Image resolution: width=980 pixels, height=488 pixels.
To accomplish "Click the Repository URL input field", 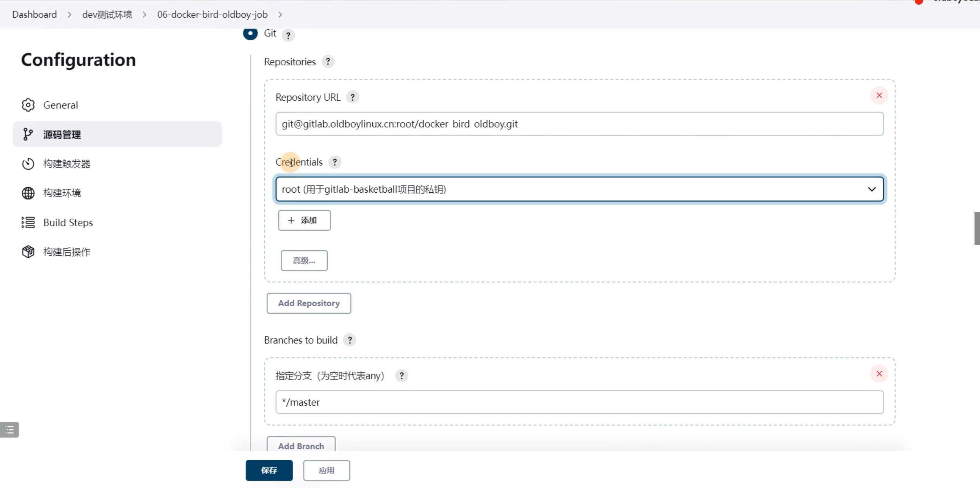I will click(x=579, y=124).
